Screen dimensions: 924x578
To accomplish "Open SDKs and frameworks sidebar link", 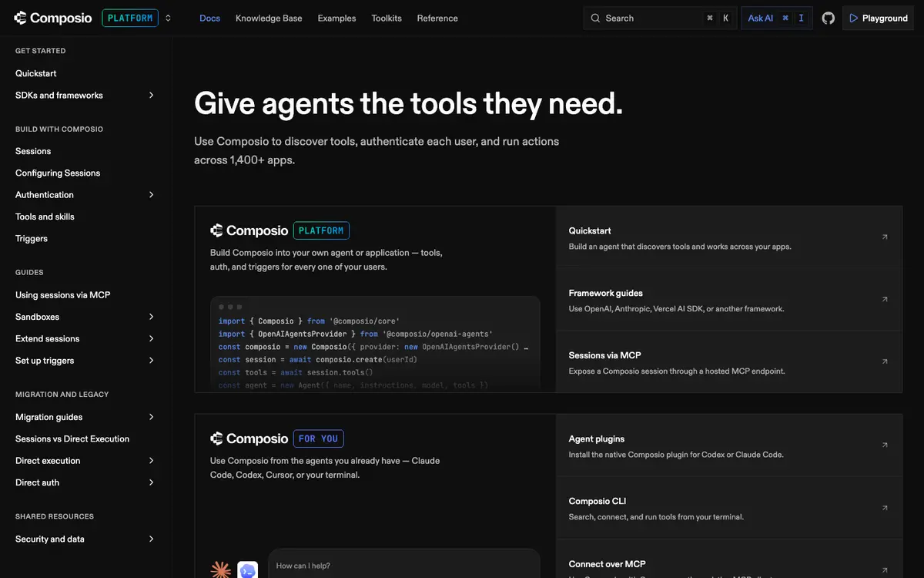I will [59, 96].
